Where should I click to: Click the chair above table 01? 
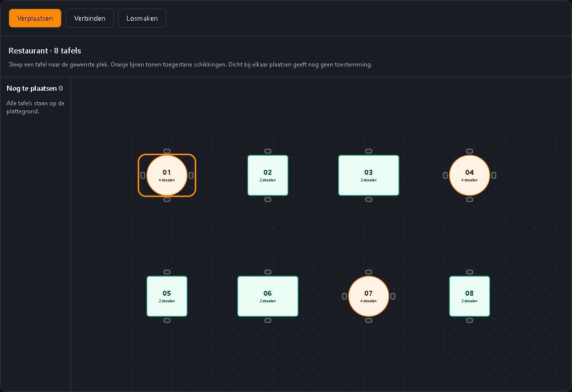pos(167,151)
